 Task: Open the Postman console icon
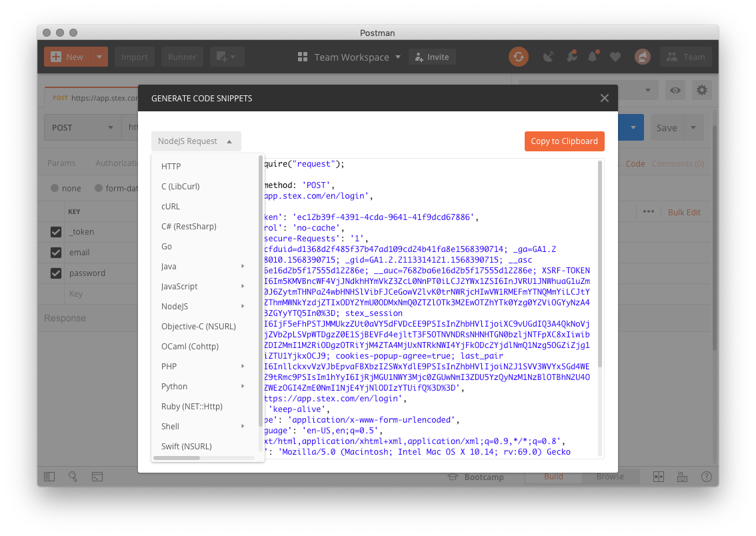tap(97, 477)
